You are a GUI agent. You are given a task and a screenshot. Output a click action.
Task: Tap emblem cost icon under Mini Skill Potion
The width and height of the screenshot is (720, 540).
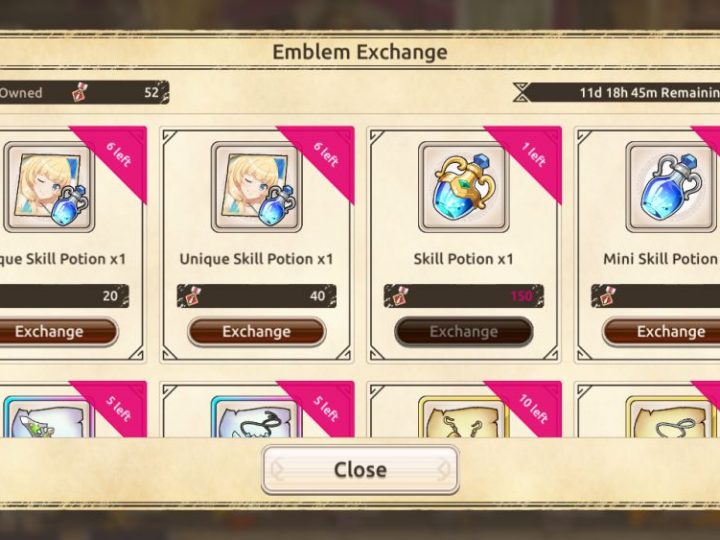605,296
